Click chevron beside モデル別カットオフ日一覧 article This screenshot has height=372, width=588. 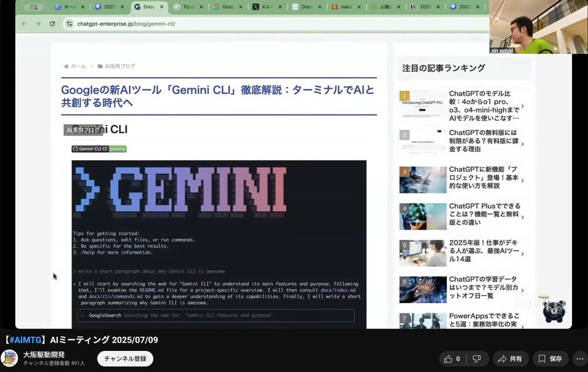(x=523, y=290)
